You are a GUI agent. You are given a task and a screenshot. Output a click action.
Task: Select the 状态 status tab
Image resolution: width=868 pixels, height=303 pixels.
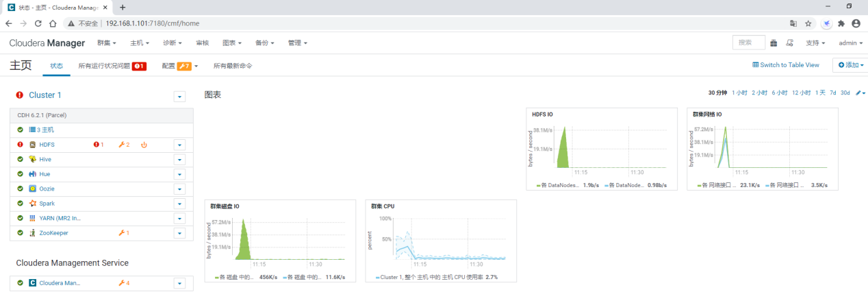[56, 66]
